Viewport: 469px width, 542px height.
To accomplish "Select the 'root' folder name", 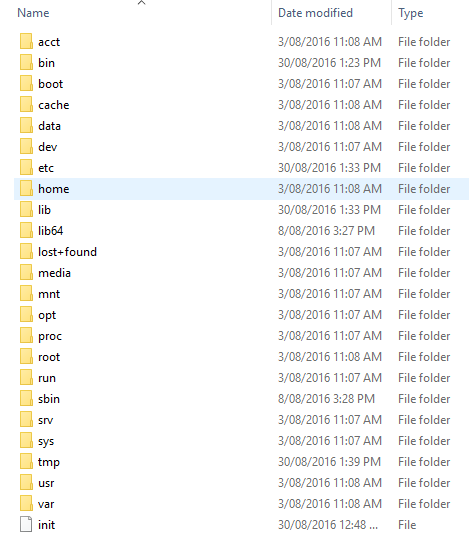I will (49, 357).
